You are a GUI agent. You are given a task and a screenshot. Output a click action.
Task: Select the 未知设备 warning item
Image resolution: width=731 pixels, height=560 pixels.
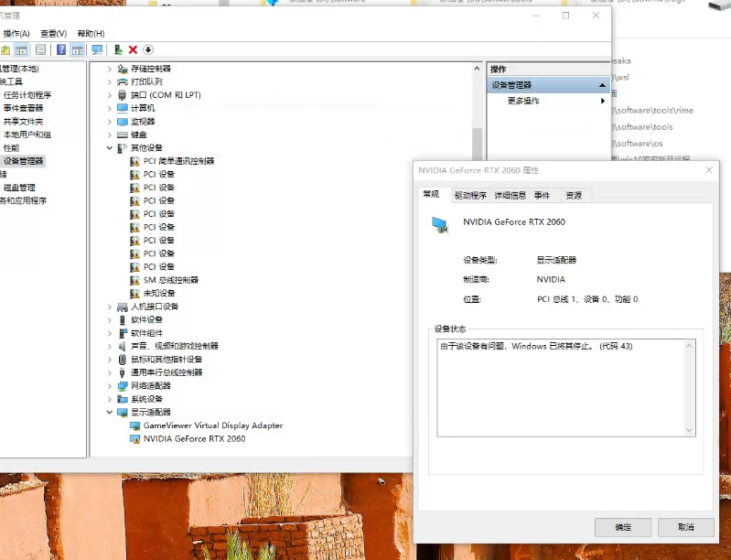[158, 294]
